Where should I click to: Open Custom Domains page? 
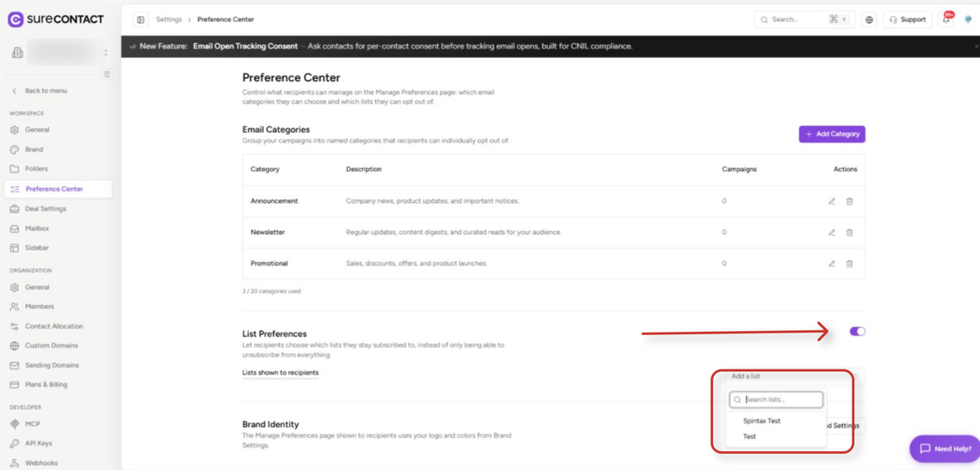(x=51, y=346)
